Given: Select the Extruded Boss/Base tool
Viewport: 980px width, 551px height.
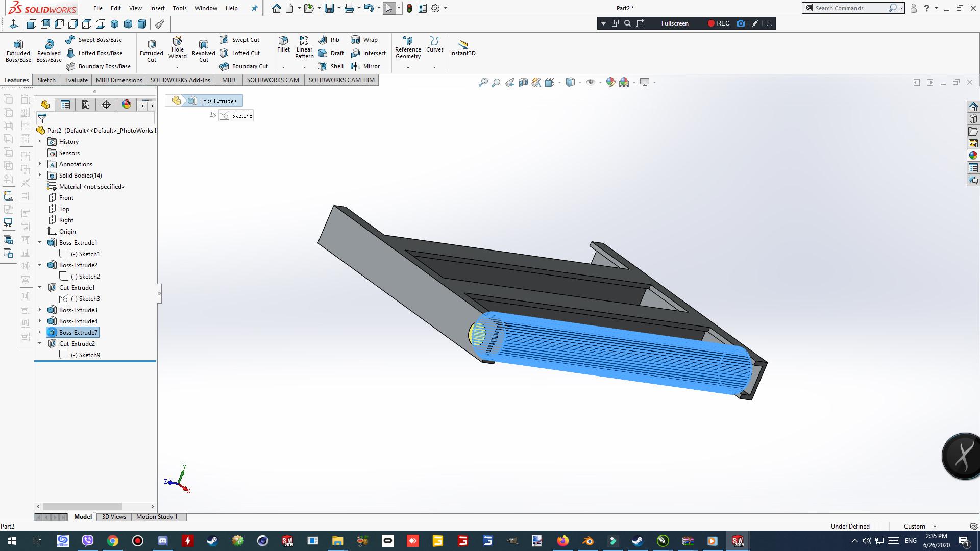Looking at the screenshot, I should tap(18, 51).
